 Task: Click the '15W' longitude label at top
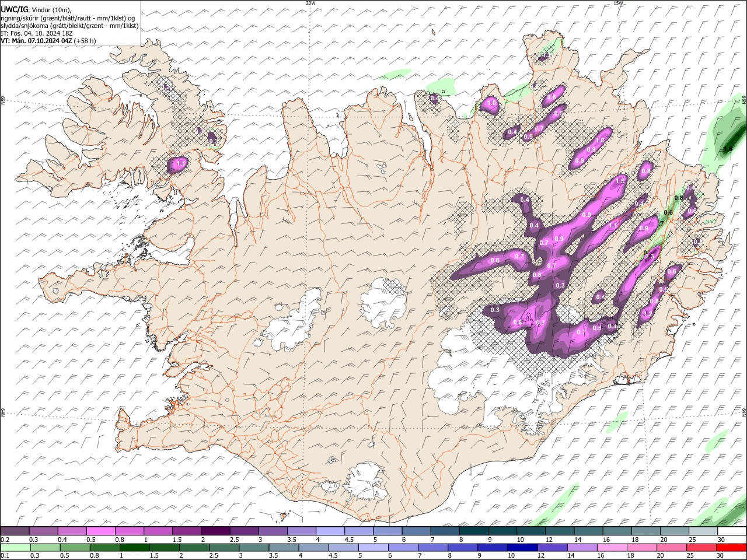[x=618, y=3]
